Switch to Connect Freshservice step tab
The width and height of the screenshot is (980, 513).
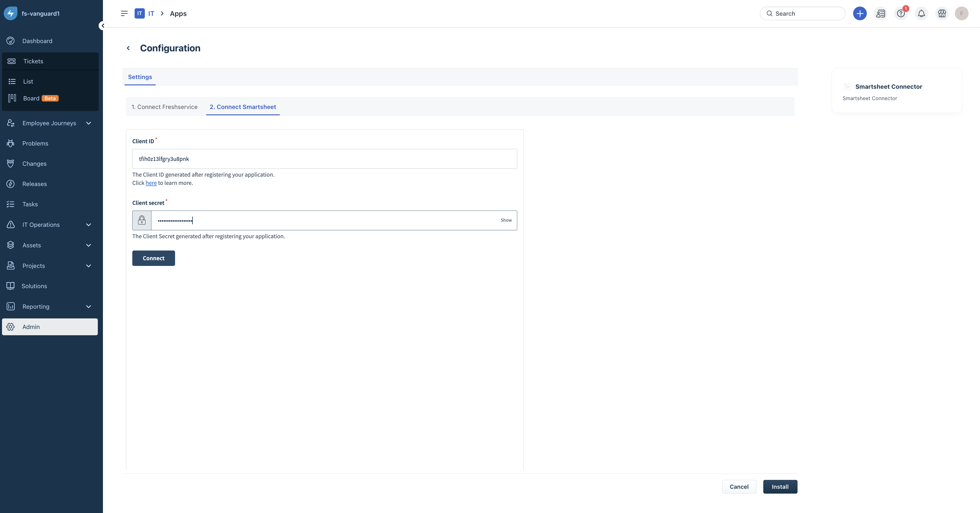click(164, 107)
